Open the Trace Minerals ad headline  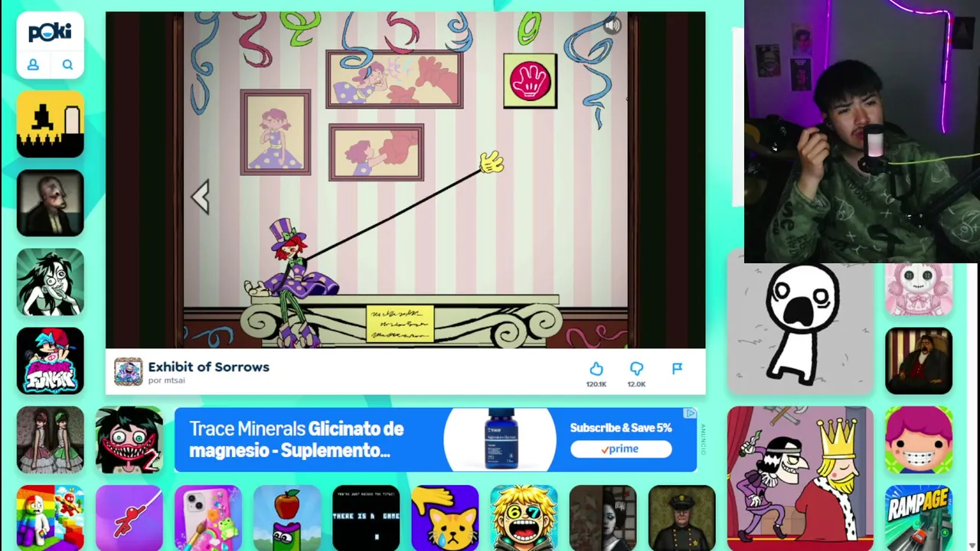296,439
